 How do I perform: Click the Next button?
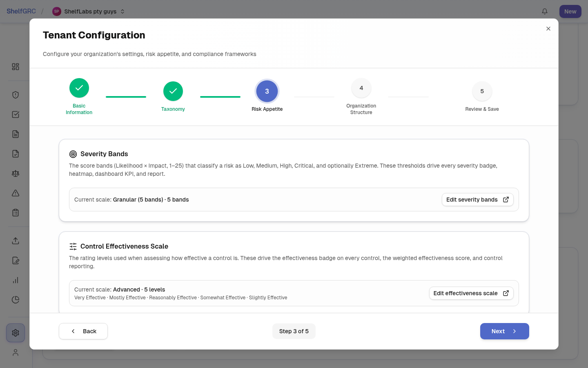(505, 331)
